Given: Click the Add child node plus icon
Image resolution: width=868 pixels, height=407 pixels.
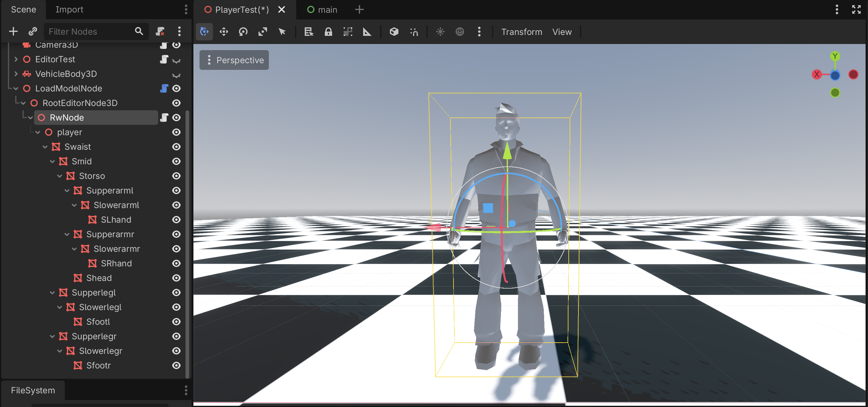Looking at the screenshot, I should pyautogui.click(x=13, y=31).
